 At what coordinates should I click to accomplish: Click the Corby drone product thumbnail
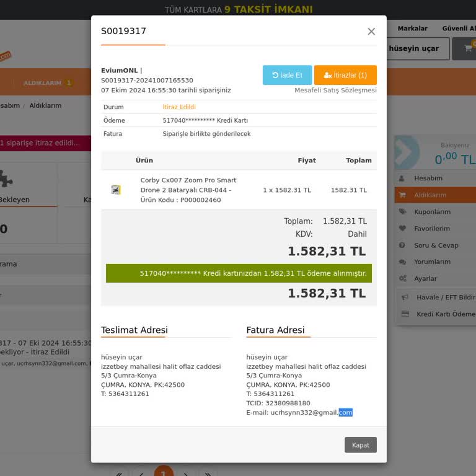(x=116, y=190)
